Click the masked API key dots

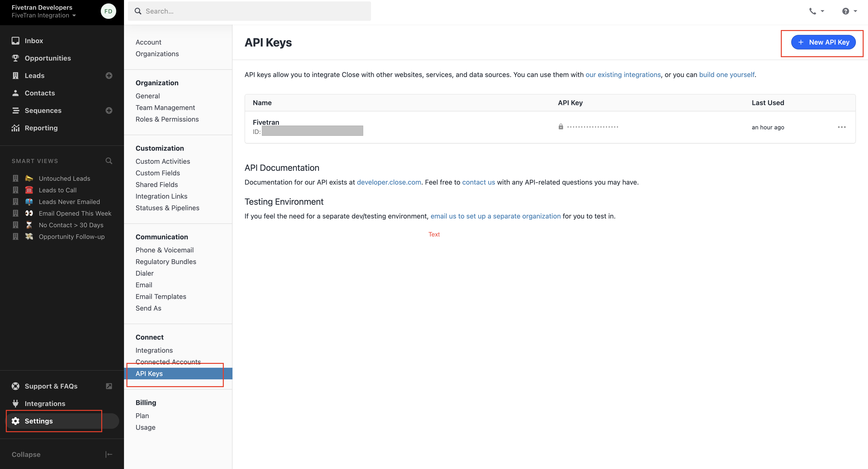[x=593, y=127]
